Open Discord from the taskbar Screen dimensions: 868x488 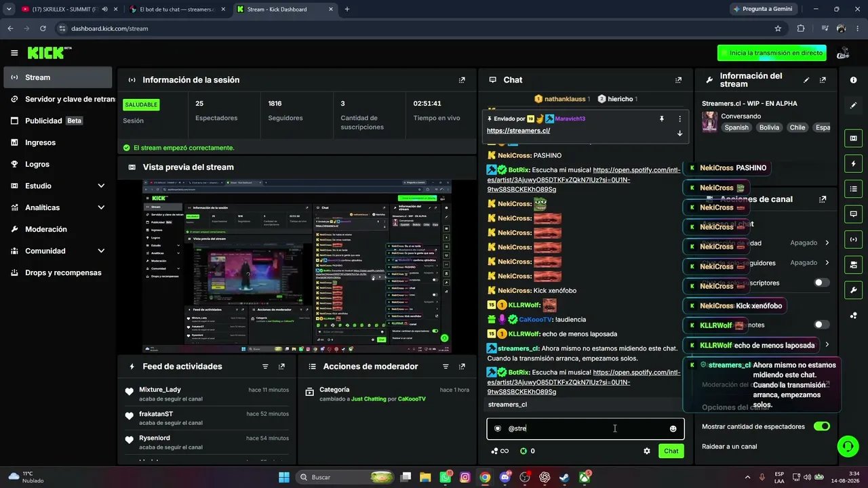(505, 477)
